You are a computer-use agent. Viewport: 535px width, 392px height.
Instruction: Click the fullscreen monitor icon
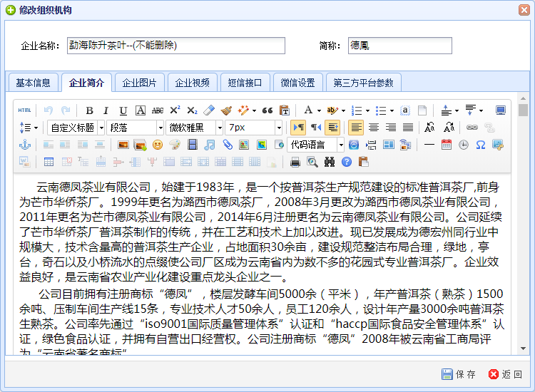(500, 110)
